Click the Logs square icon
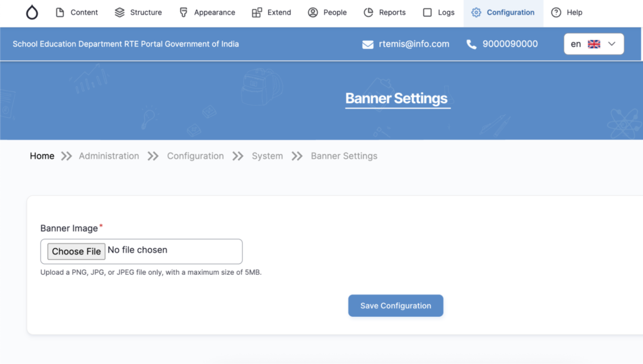The height and width of the screenshot is (364, 643). (x=428, y=13)
